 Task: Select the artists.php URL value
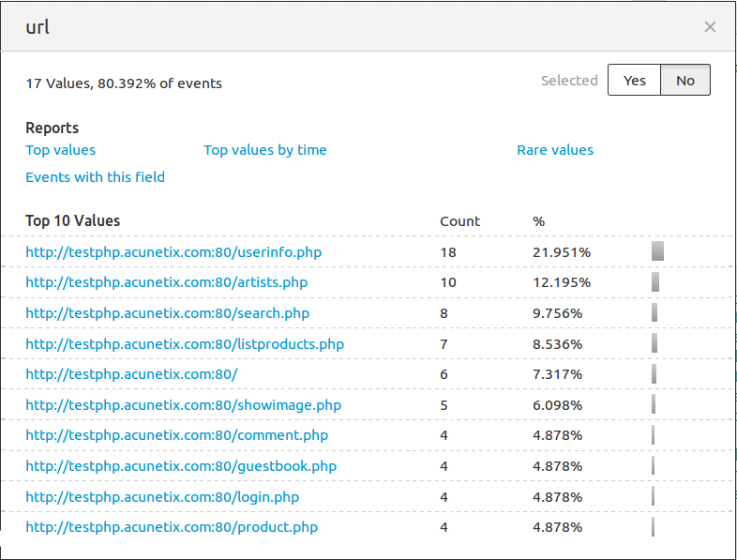pyautogui.click(x=166, y=282)
